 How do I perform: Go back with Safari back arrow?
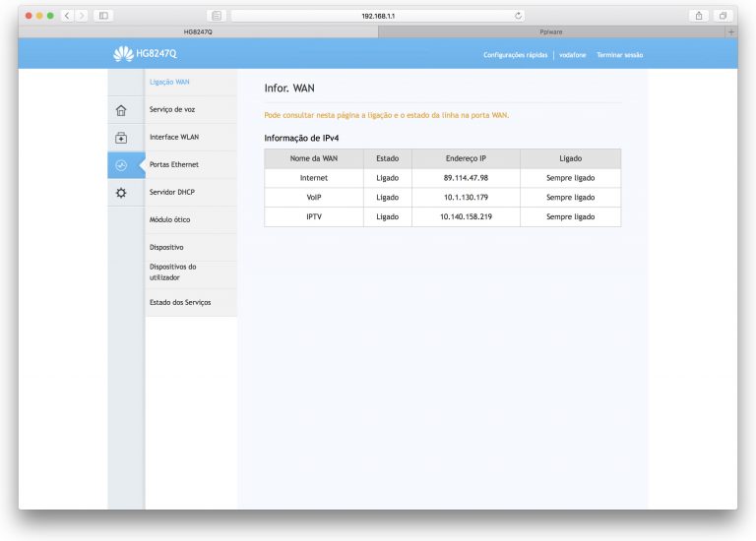pyautogui.click(x=68, y=16)
